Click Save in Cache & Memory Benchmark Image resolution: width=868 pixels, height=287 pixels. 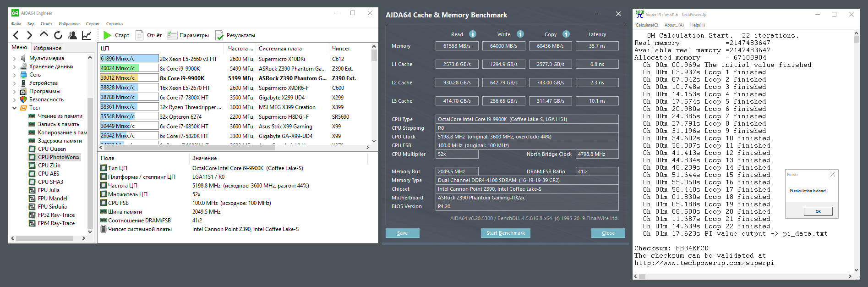click(x=402, y=233)
